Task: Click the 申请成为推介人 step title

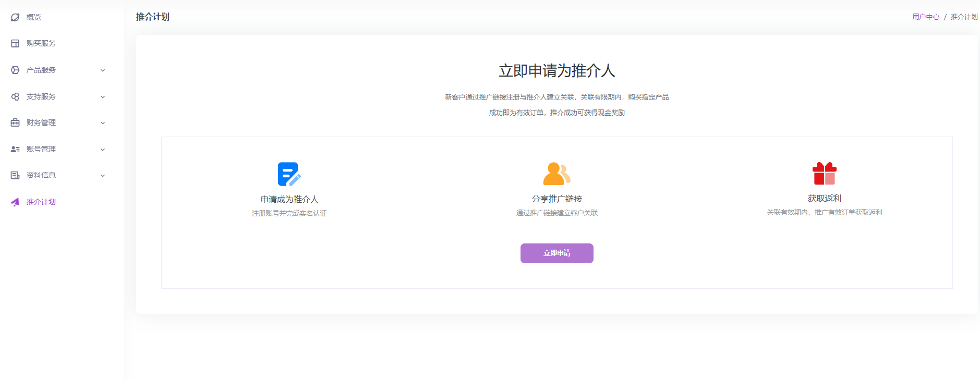Action: pyautogui.click(x=289, y=200)
